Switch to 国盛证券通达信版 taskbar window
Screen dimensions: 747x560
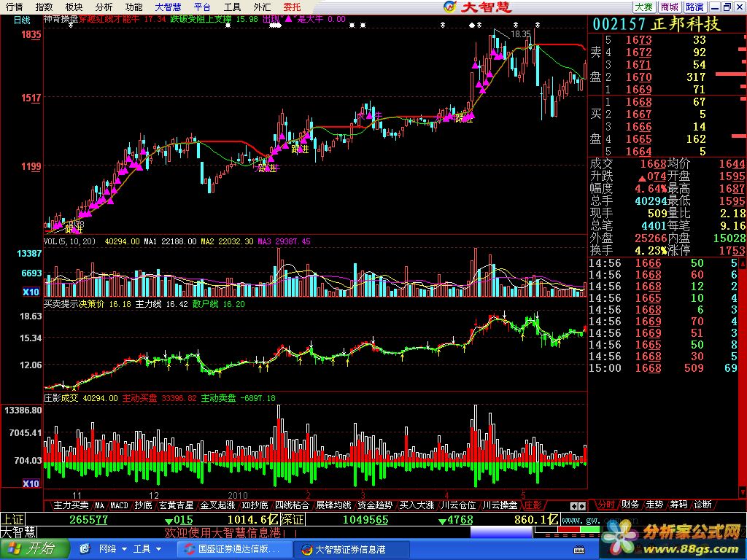pos(234,550)
